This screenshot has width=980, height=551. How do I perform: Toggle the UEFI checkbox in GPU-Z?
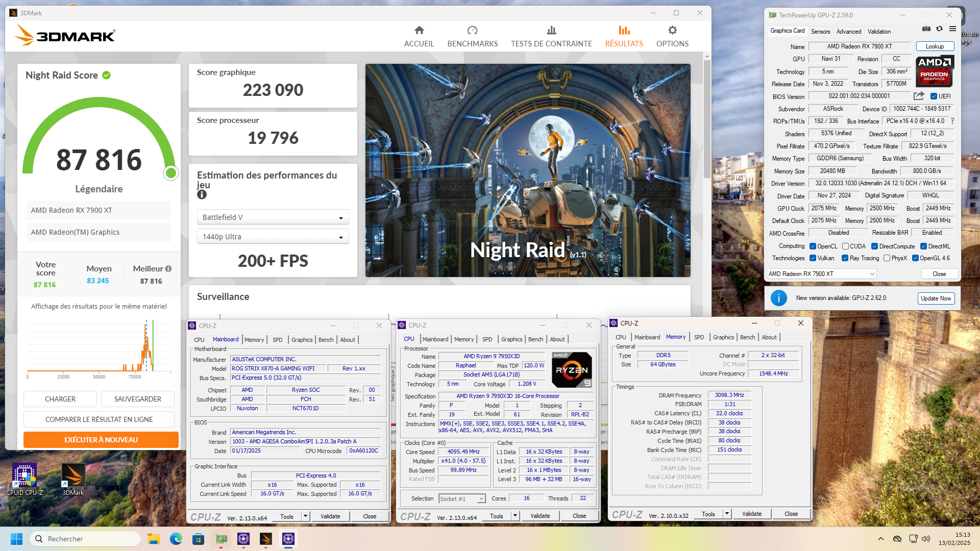[934, 96]
